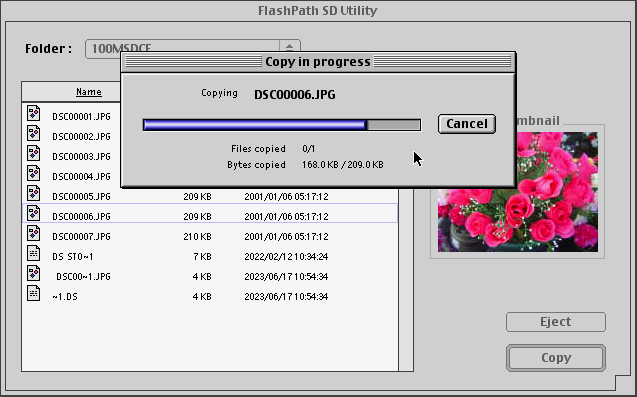637x397 pixels.
Task: Select file name DSC00006.JPG in list
Action: coord(81,217)
